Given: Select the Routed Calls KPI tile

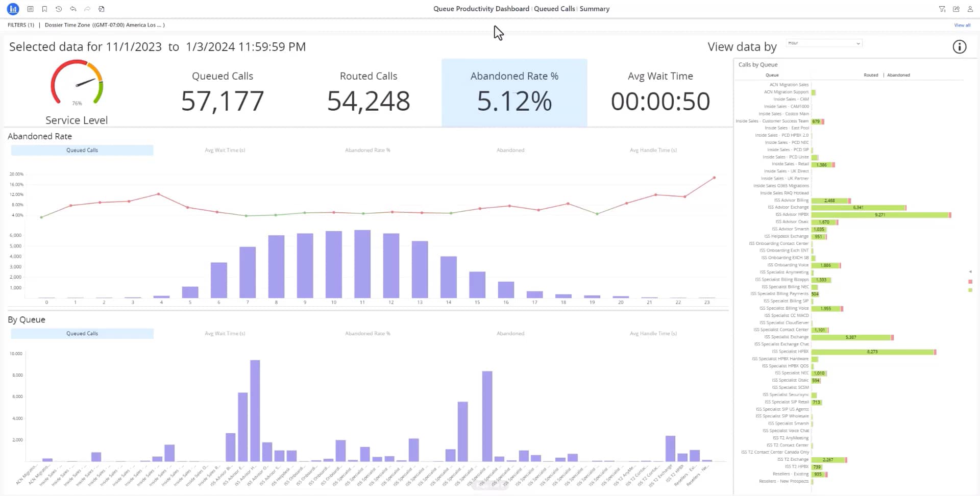Looking at the screenshot, I should pos(368,93).
